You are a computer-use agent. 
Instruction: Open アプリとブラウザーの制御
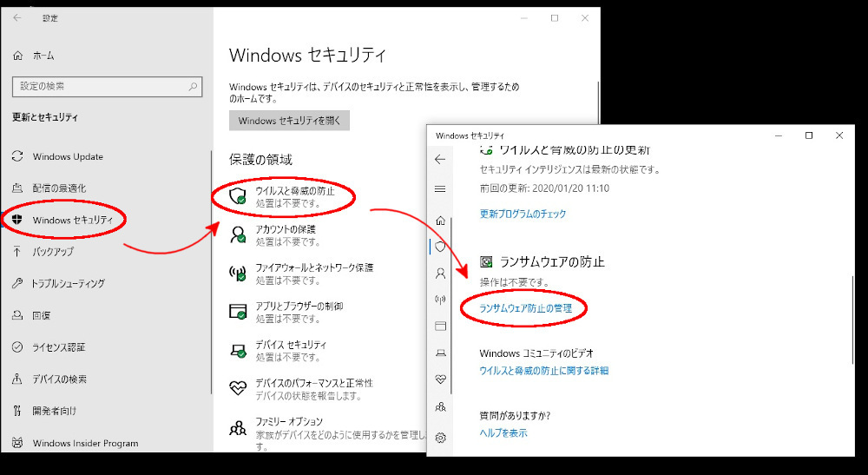point(299,307)
